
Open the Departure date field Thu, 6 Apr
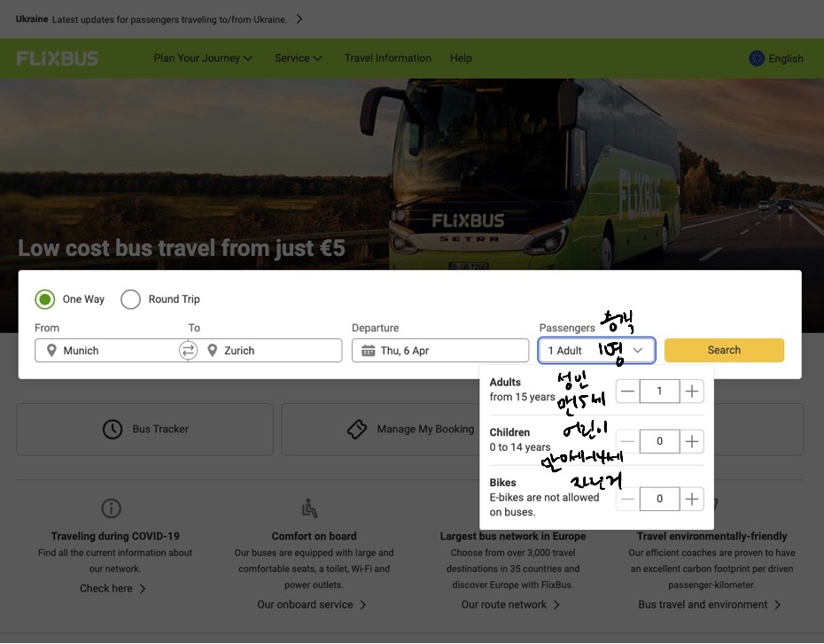(440, 351)
